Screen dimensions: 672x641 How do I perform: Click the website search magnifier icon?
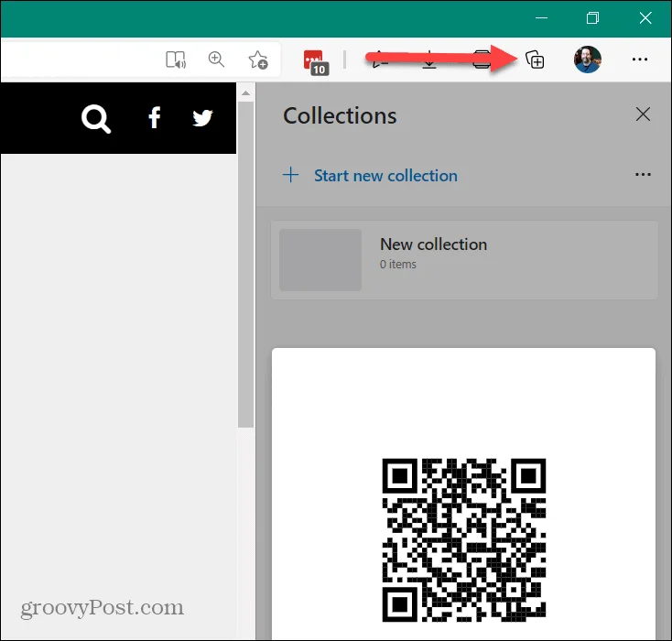(x=96, y=119)
